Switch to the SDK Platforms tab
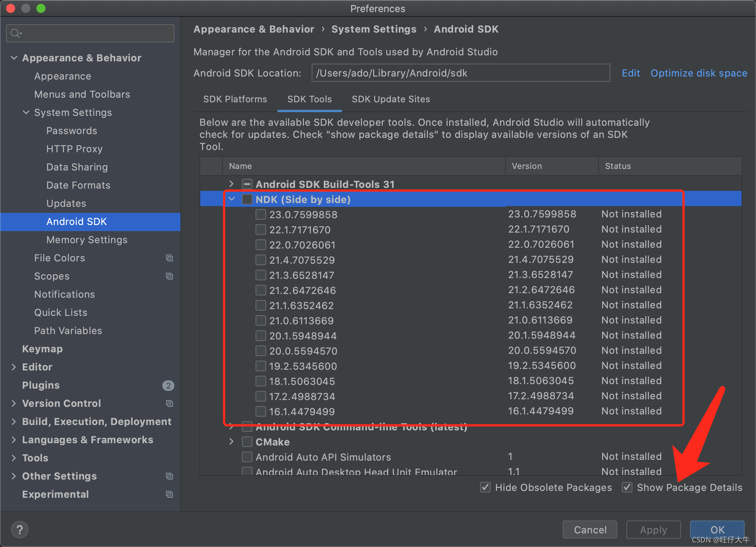This screenshot has width=756, height=547. (235, 99)
